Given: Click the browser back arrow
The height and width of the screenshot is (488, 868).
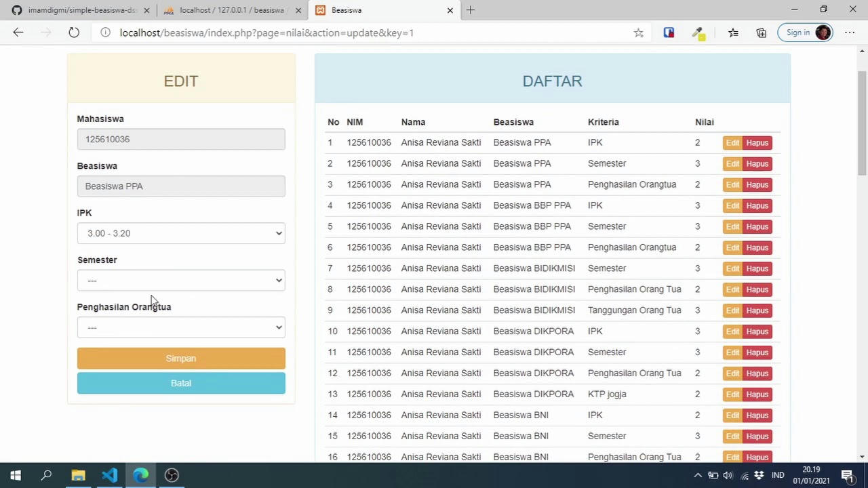Looking at the screenshot, I should [x=18, y=33].
